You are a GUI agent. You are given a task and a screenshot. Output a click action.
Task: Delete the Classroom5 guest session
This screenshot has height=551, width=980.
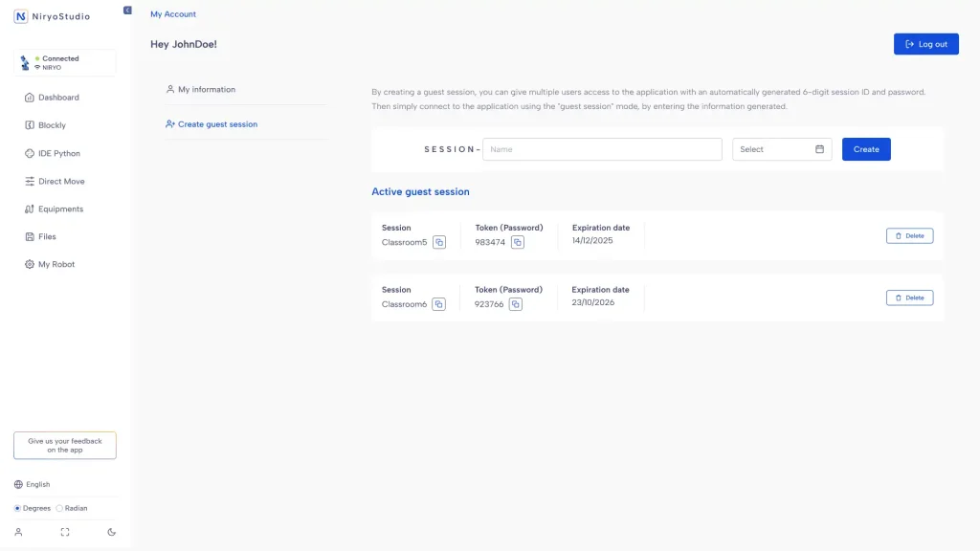tap(909, 235)
